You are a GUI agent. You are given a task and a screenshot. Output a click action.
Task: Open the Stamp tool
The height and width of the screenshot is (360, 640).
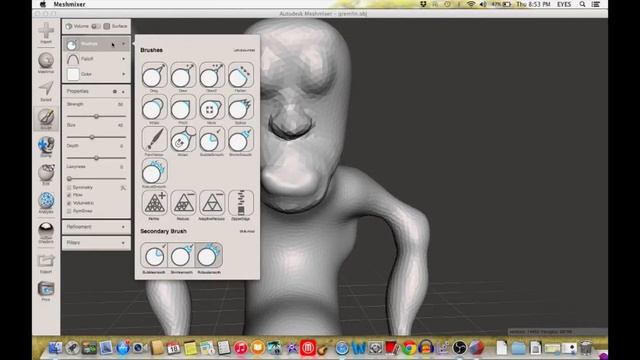46,147
